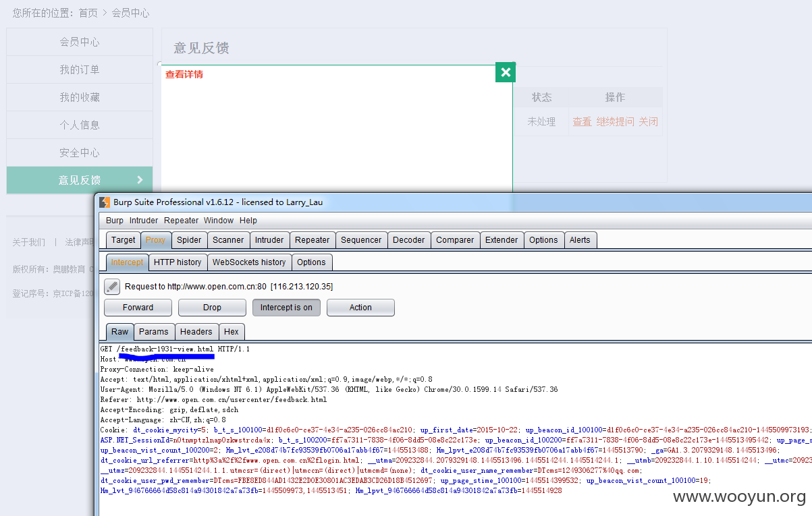Select the Intercept sub-tab
Image resolution: width=812 pixels, height=516 pixels.
point(128,262)
